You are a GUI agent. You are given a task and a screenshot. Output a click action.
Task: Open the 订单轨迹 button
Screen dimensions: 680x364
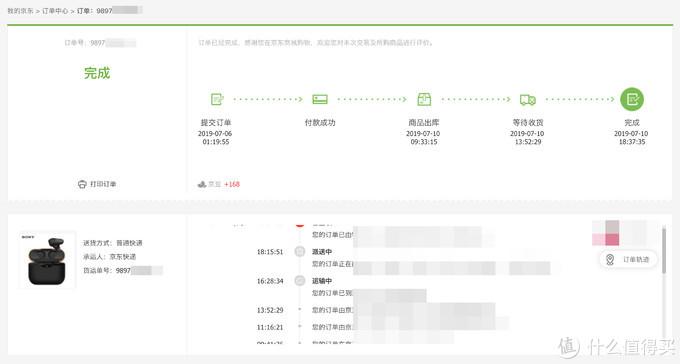pyautogui.click(x=628, y=259)
